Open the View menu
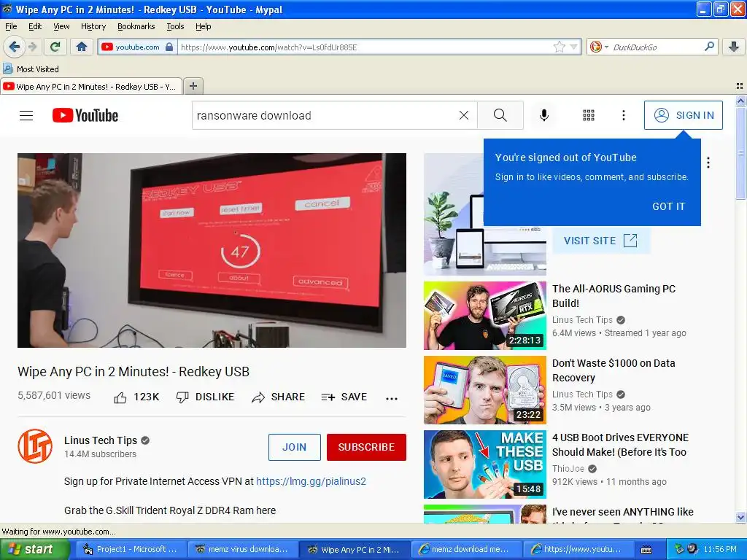747x560 pixels. tap(61, 26)
